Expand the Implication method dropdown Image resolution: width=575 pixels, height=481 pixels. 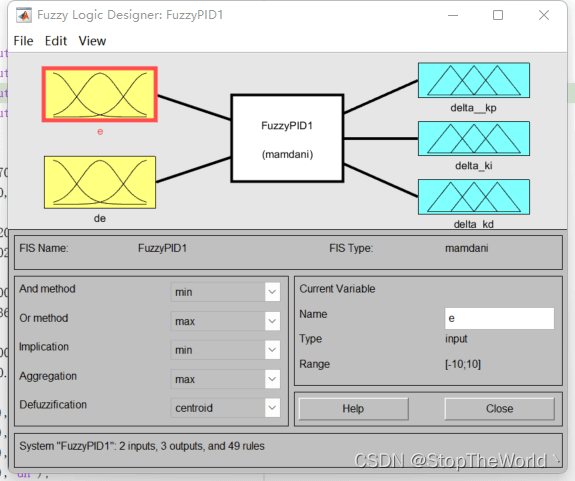226,350
